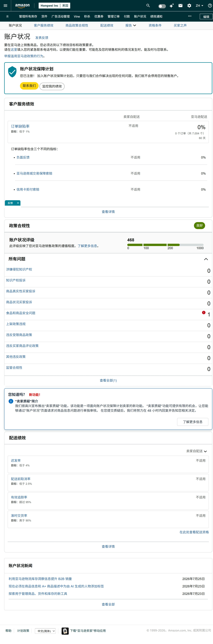The image size is (213, 644).
Task: Open the 负面反馈 link
Action: [23, 158]
